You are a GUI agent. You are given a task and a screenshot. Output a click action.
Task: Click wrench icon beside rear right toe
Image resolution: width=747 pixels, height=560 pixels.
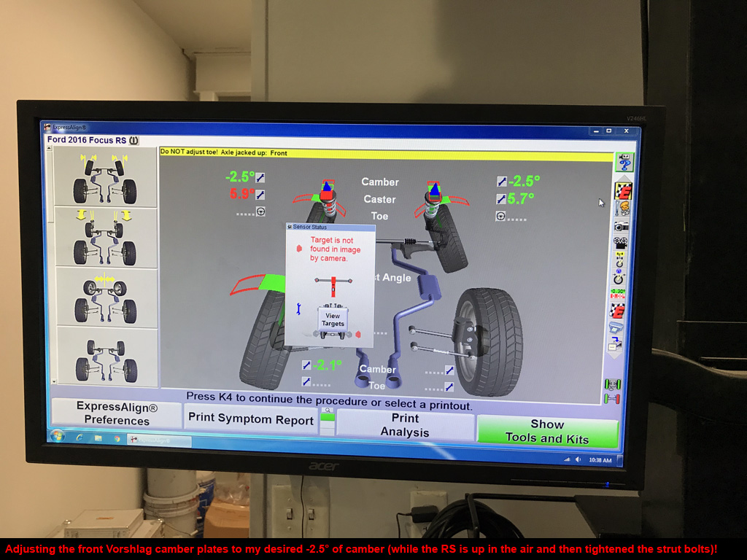click(x=449, y=386)
